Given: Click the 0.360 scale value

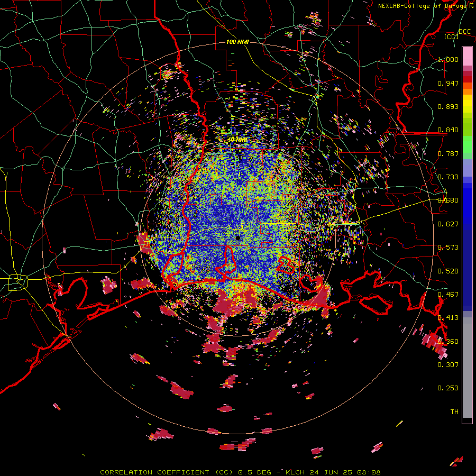Looking at the screenshot, I should (448, 342).
